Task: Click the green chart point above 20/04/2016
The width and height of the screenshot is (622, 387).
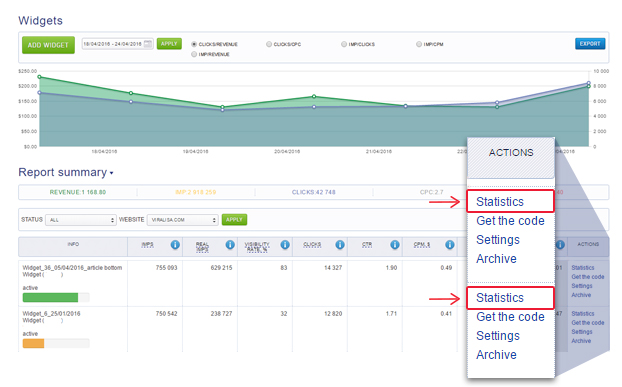Action: click(314, 96)
